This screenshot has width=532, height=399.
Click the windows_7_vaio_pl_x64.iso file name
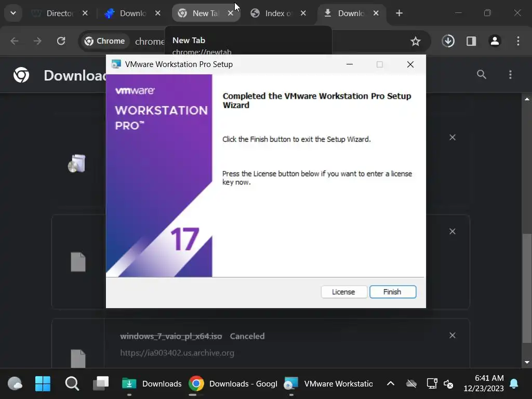(x=171, y=336)
